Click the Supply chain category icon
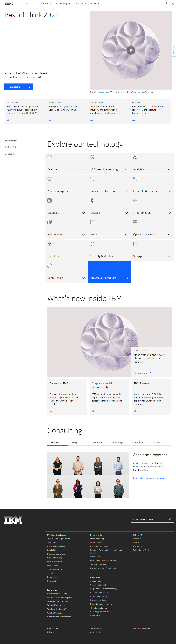The image size is (176, 644). point(50,266)
